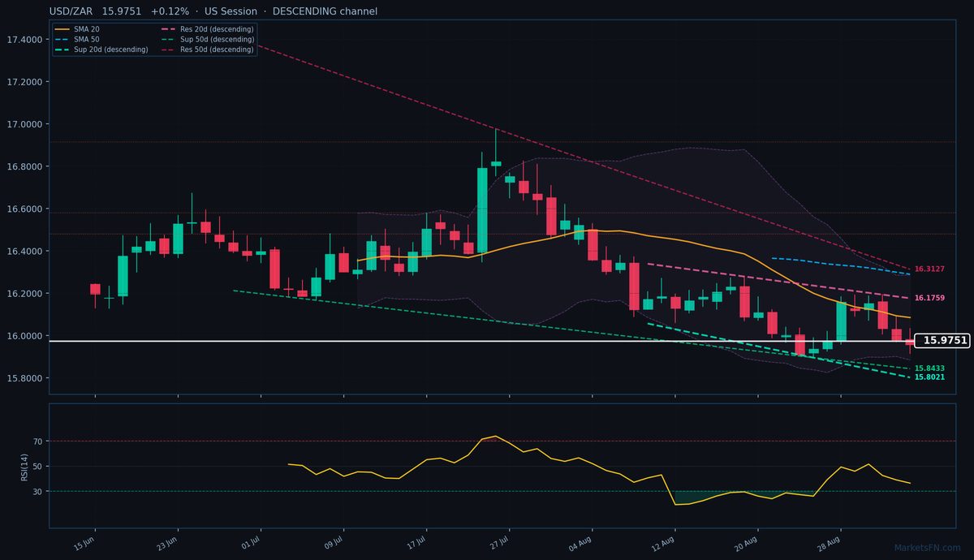Click the USD/ZAR title text

pos(72,11)
